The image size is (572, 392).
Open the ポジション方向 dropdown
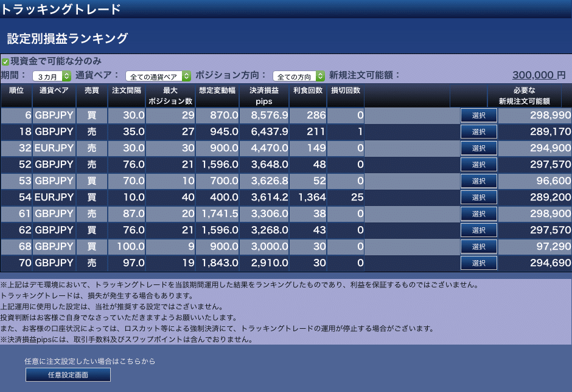click(299, 76)
